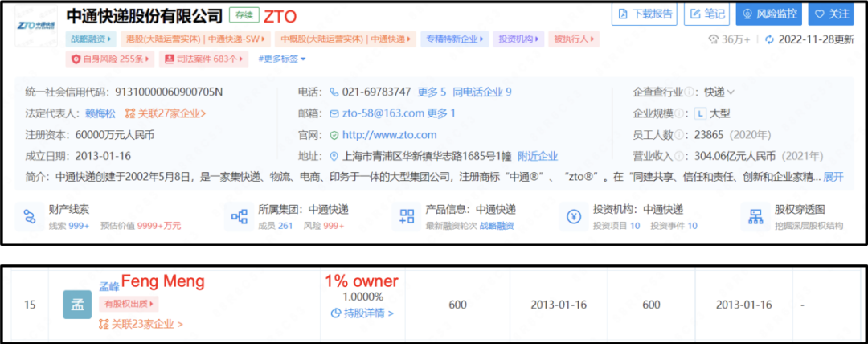Click unified credit code 91310000060900705N

(x=169, y=92)
